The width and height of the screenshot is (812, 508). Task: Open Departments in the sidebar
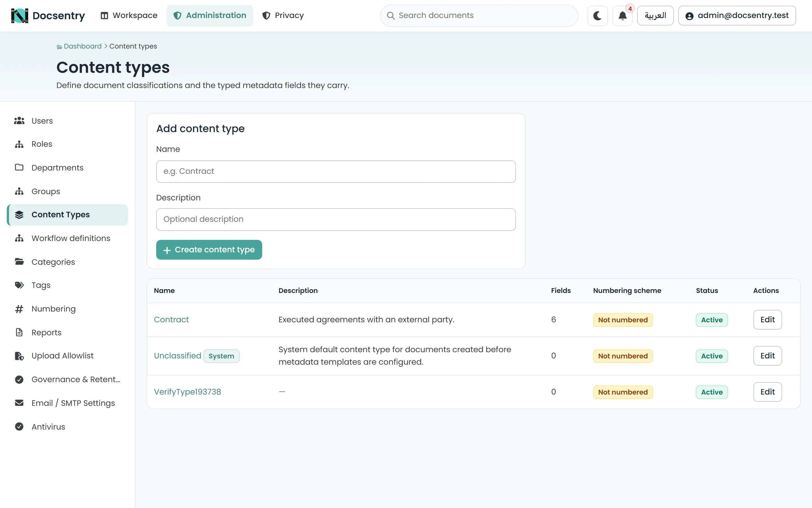67,168
